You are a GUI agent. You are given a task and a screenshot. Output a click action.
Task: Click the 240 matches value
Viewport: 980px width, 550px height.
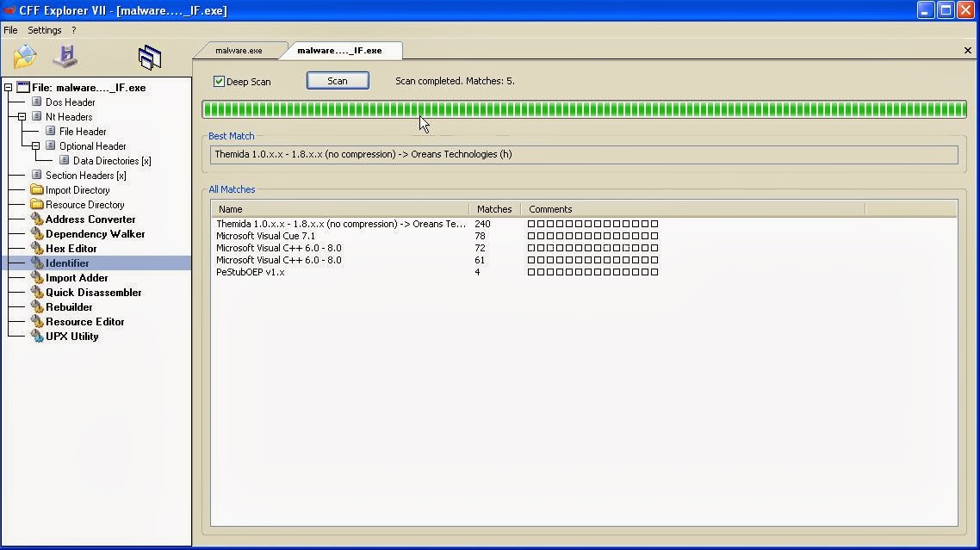coord(482,224)
